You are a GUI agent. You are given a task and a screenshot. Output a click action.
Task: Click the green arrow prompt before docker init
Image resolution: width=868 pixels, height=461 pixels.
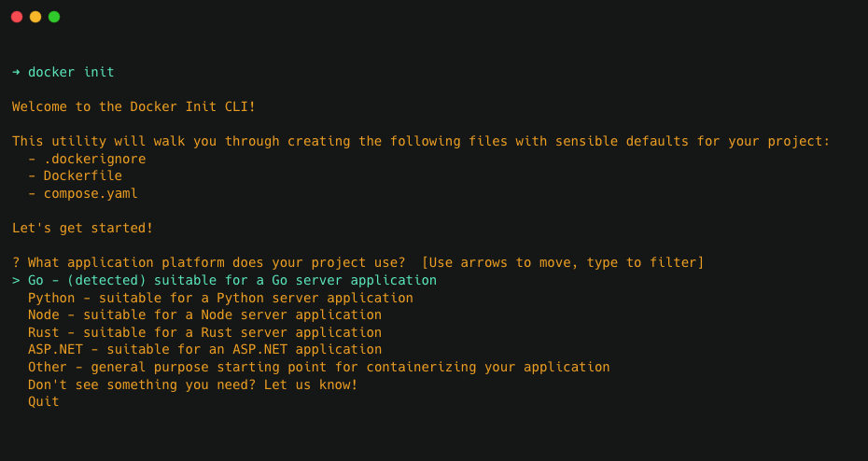(16, 72)
